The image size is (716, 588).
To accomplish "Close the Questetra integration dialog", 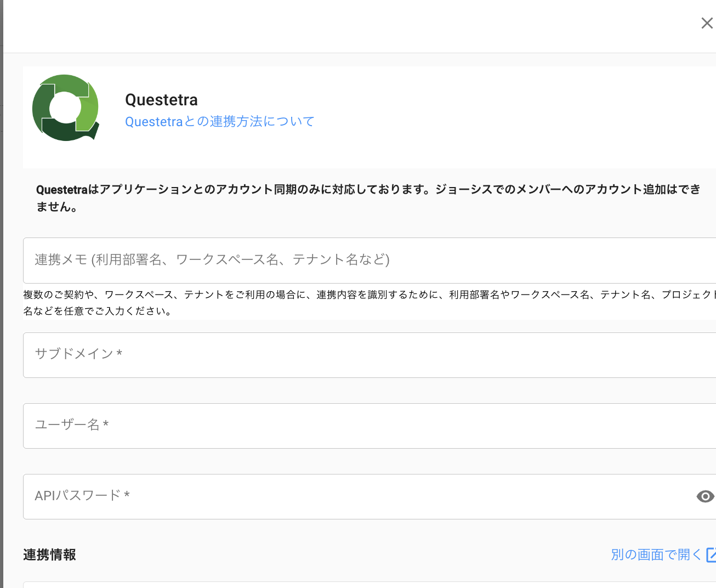I will tap(707, 23).
